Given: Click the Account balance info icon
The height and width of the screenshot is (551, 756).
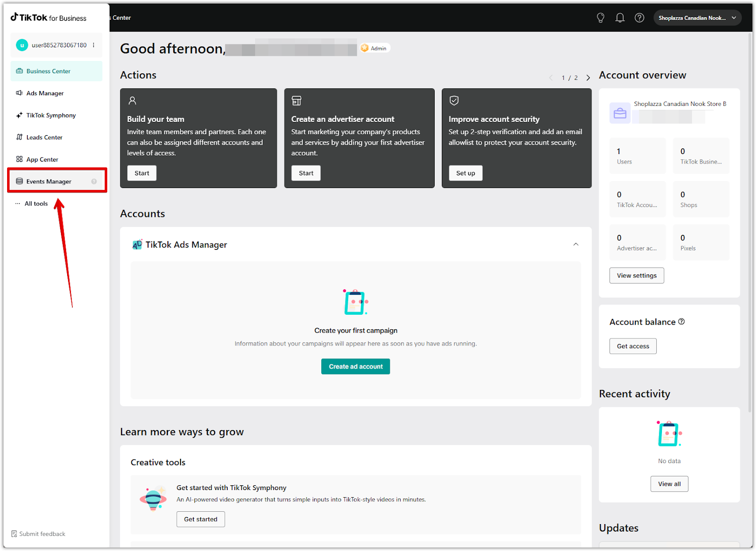Looking at the screenshot, I should tap(681, 322).
